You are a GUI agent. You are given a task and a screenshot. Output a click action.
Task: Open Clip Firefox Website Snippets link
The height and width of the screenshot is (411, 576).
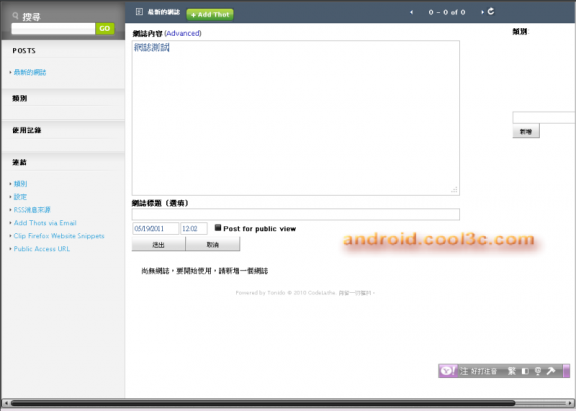coord(59,236)
